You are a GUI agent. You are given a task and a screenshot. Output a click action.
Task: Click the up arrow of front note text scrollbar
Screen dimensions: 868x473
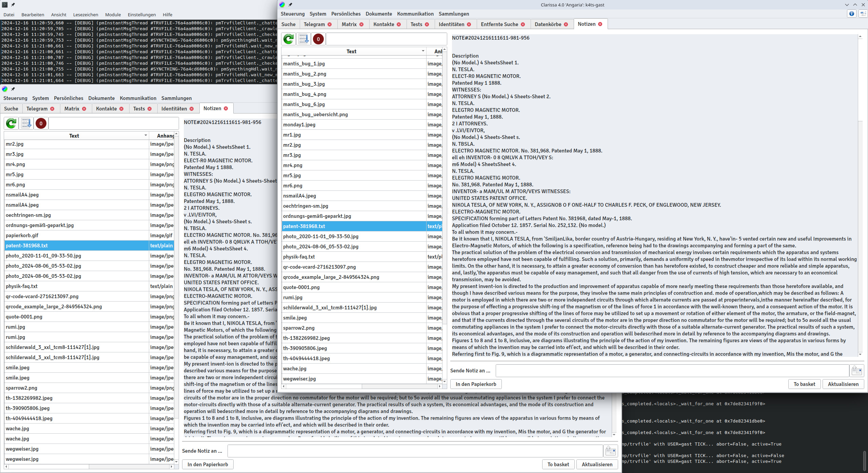860,37
